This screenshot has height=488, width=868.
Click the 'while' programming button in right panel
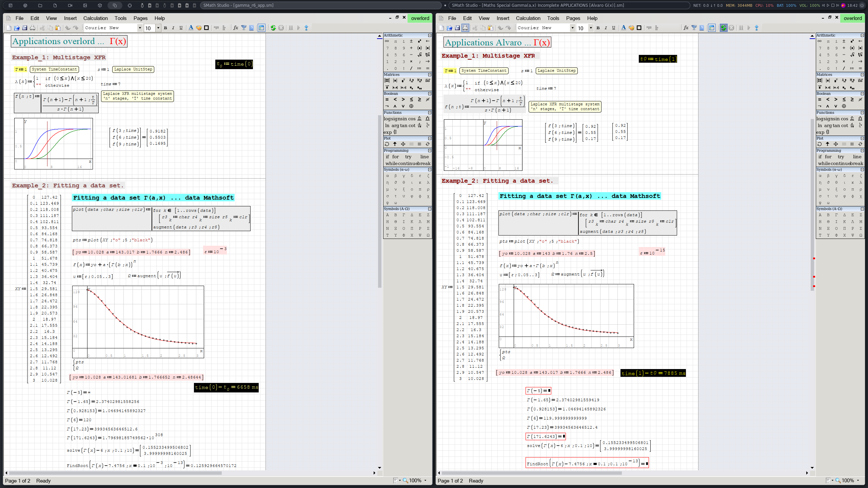pyautogui.click(x=824, y=163)
